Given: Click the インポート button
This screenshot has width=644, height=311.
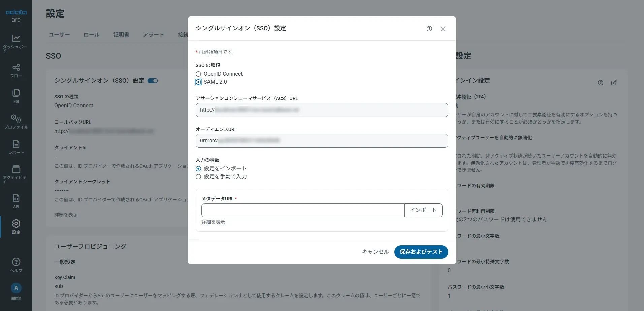Looking at the screenshot, I should (423, 210).
